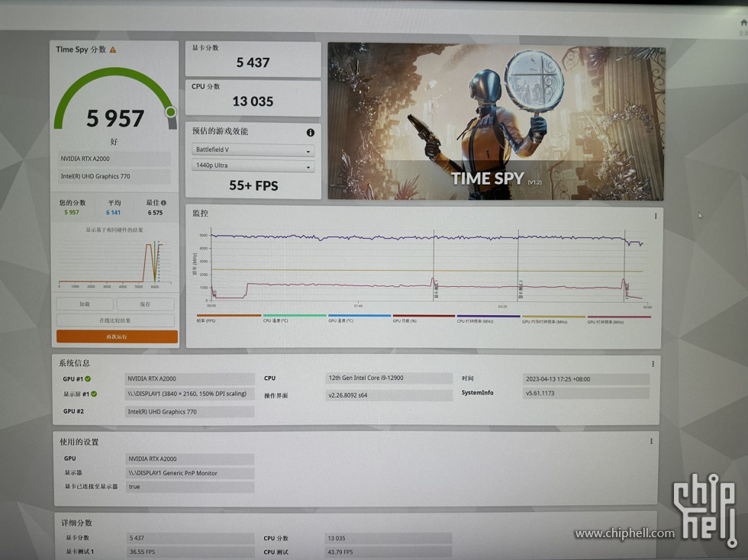Viewport: 748px width, 560px height.
Task: Click the load (加载) button
Action: (x=85, y=304)
